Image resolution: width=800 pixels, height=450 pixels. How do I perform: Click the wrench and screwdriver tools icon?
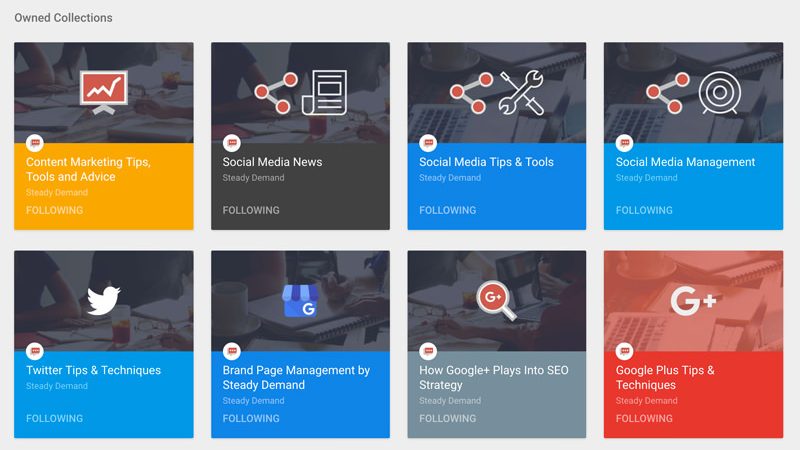(521, 92)
